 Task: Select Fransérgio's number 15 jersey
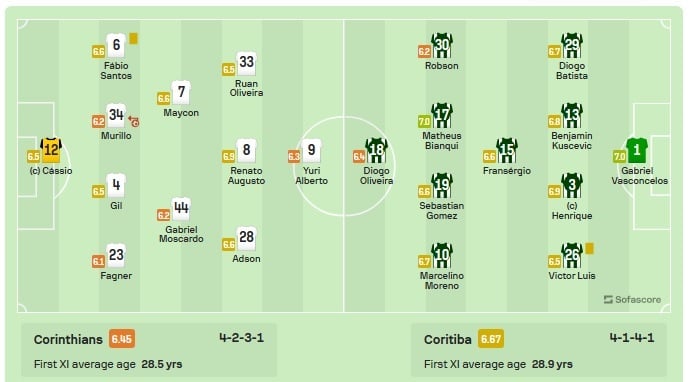pos(507,151)
